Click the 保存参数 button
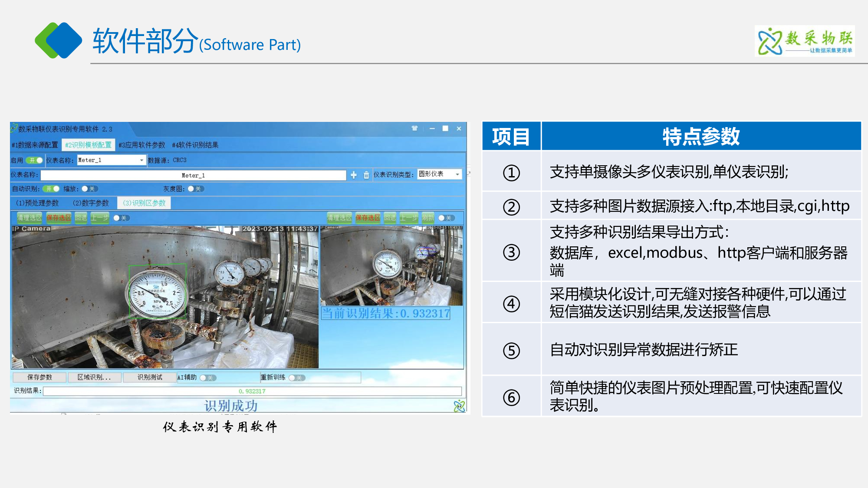 tap(39, 377)
